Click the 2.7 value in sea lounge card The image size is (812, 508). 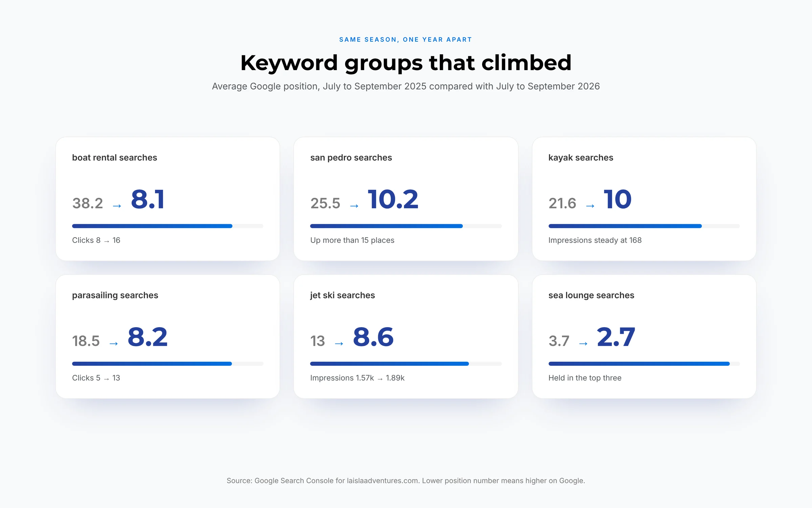(616, 337)
